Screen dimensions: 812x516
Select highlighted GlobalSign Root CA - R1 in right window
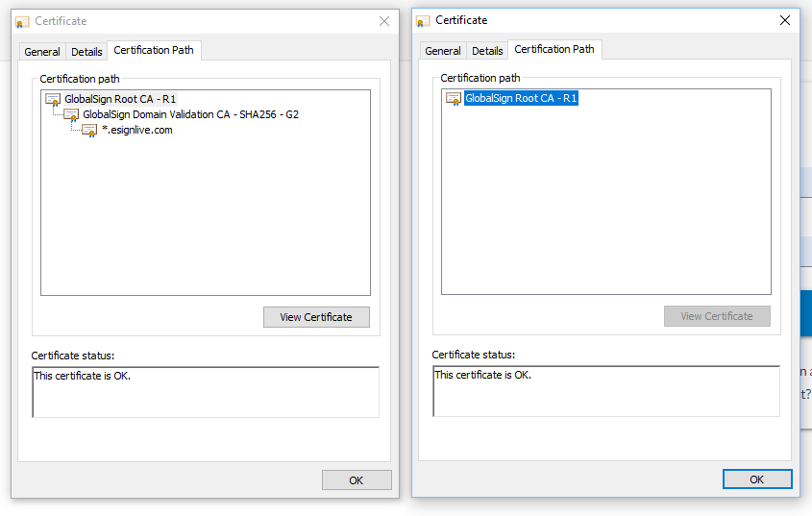coord(521,98)
